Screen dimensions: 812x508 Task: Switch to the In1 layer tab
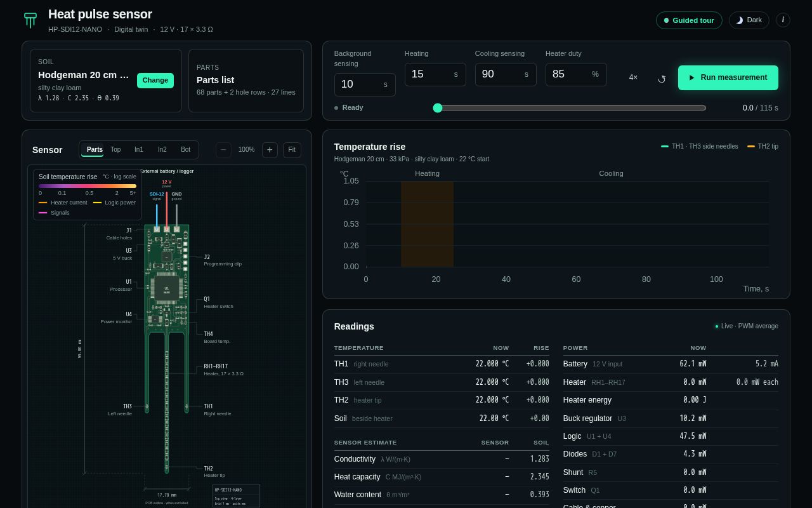point(139,150)
